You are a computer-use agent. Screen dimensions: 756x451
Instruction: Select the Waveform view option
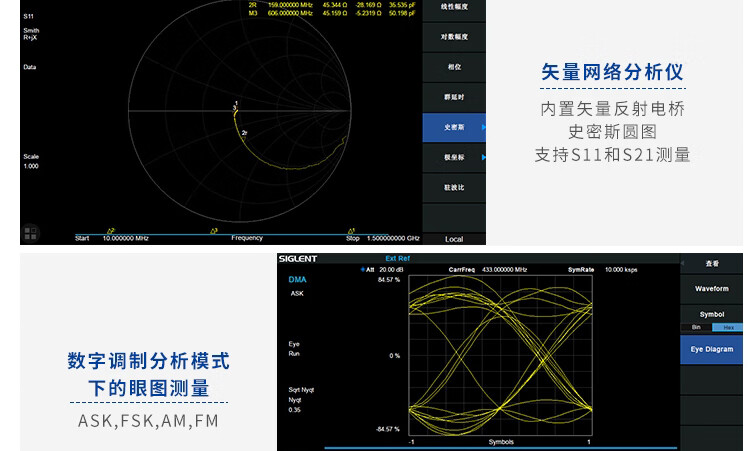click(711, 288)
